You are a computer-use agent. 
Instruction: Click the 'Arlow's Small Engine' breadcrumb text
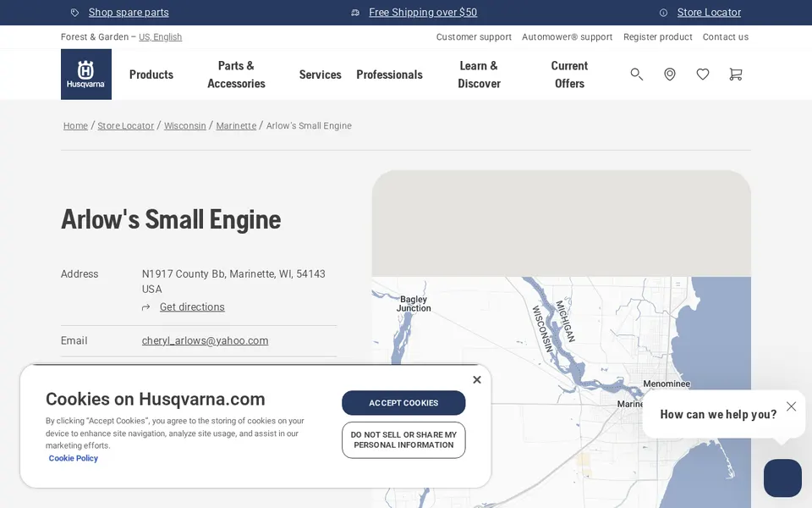pos(309,126)
